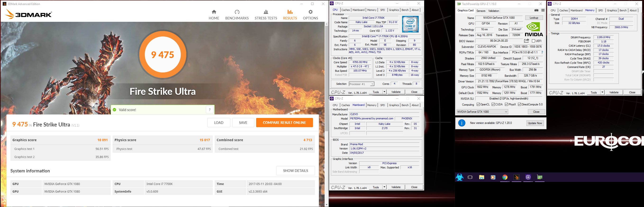This screenshot has width=644, height=207.
Task: Toggle the DirectCompute 5.0 checkbox
Action: 520,104
